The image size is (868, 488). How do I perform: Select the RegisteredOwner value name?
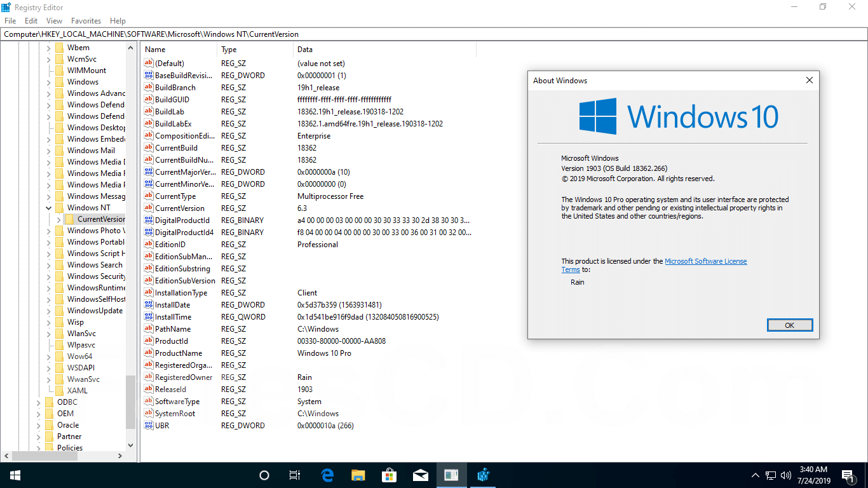[x=185, y=377]
